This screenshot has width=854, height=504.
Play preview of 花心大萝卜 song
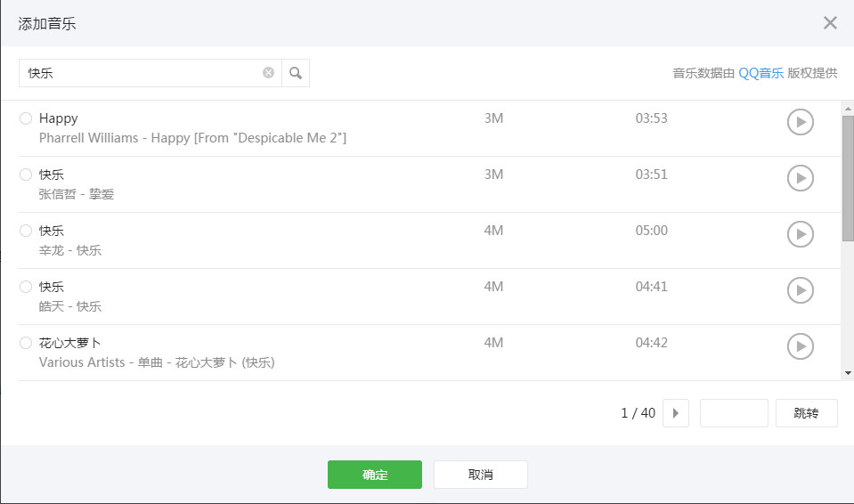(800, 346)
